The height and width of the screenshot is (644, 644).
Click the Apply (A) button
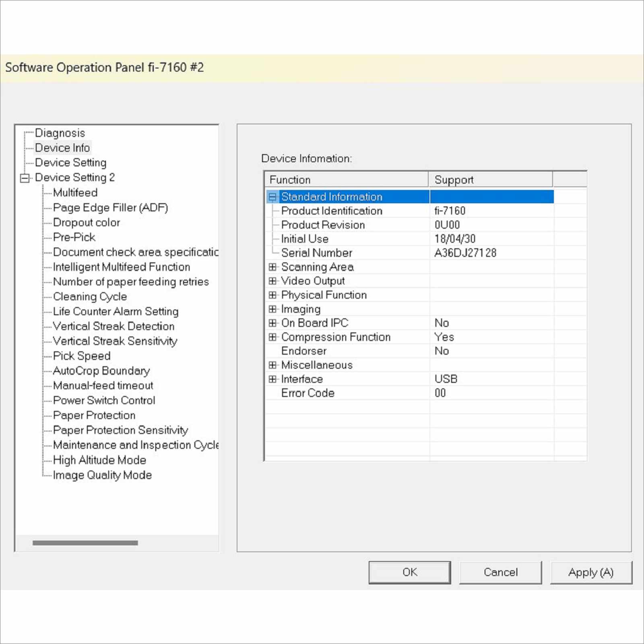coord(591,572)
